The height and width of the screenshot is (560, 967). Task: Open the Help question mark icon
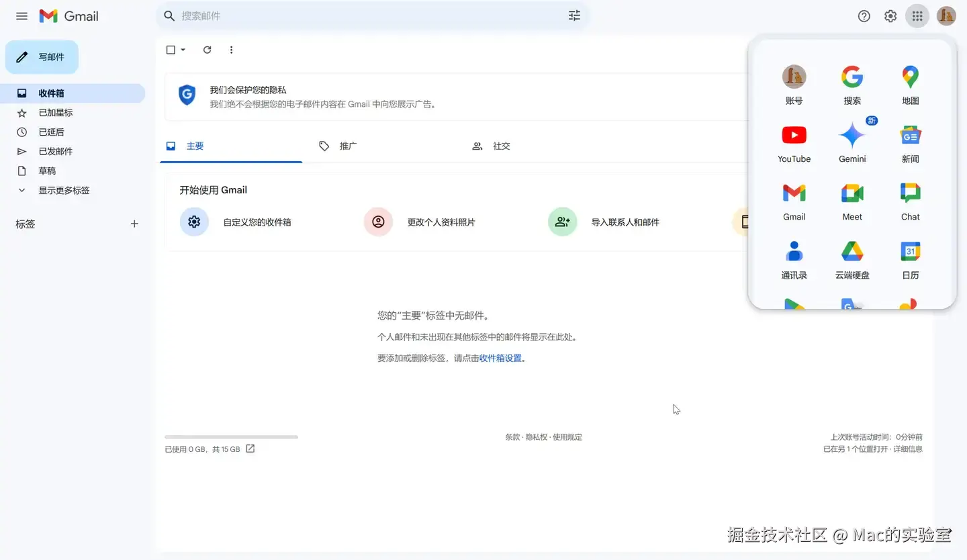(x=864, y=16)
